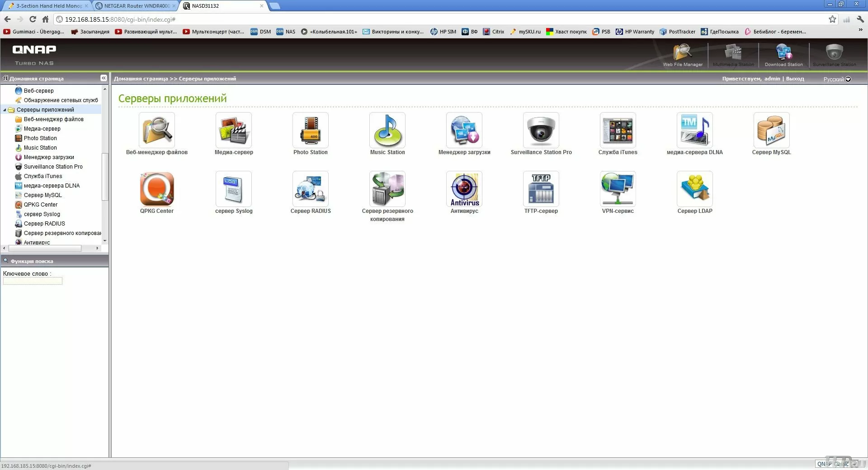This screenshot has width=868, height=470.
Task: Open the QNAP Classic theme dropdown
Action: [837, 464]
